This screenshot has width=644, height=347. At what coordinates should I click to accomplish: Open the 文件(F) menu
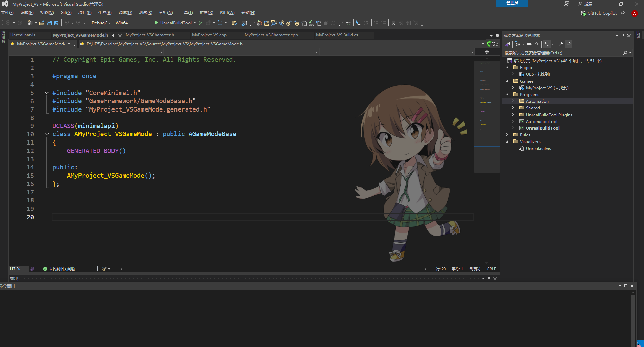(x=7, y=13)
